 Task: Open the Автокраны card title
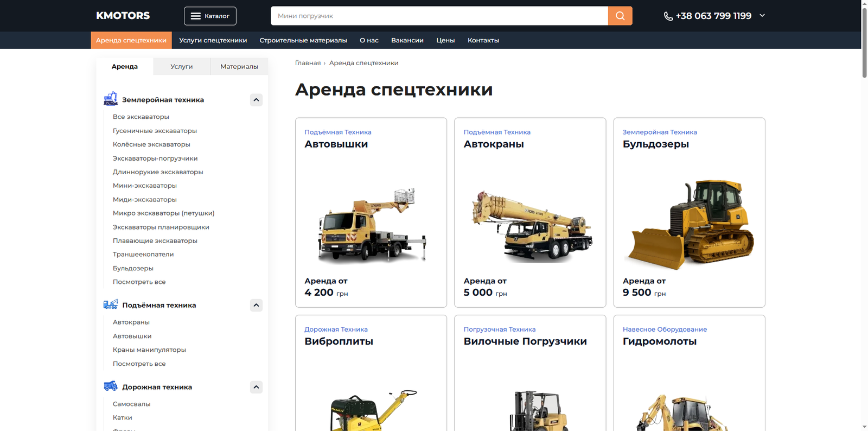coord(494,144)
